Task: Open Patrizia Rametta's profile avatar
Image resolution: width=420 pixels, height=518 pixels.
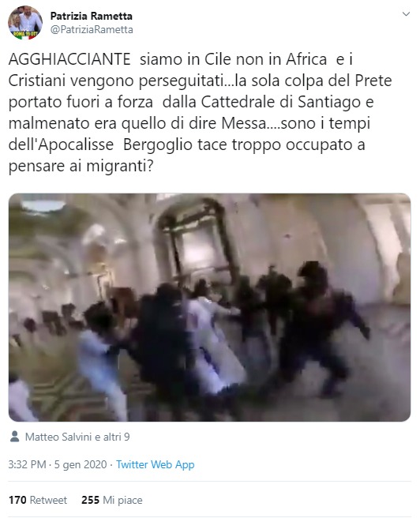Action: click(x=25, y=22)
